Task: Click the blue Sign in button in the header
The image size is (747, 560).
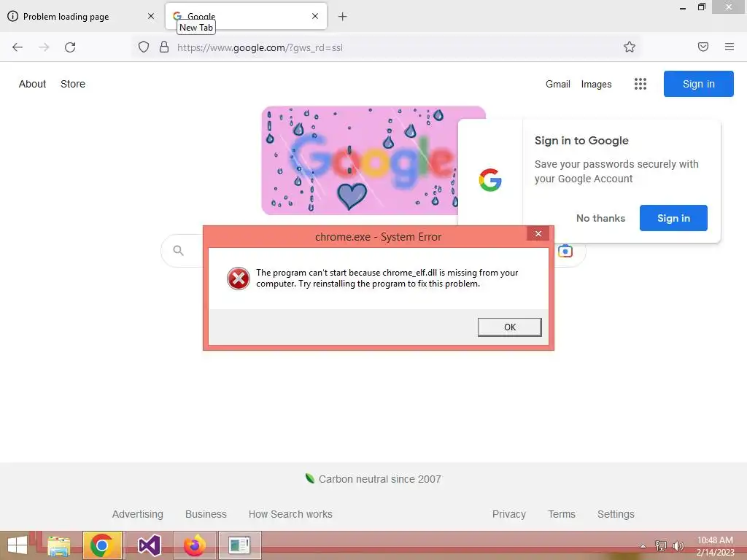Action: click(698, 84)
